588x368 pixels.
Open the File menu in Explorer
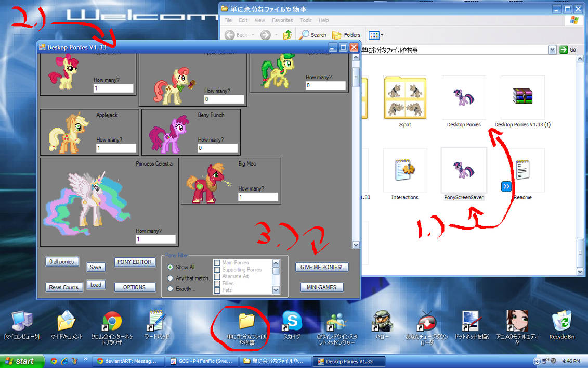pyautogui.click(x=228, y=20)
